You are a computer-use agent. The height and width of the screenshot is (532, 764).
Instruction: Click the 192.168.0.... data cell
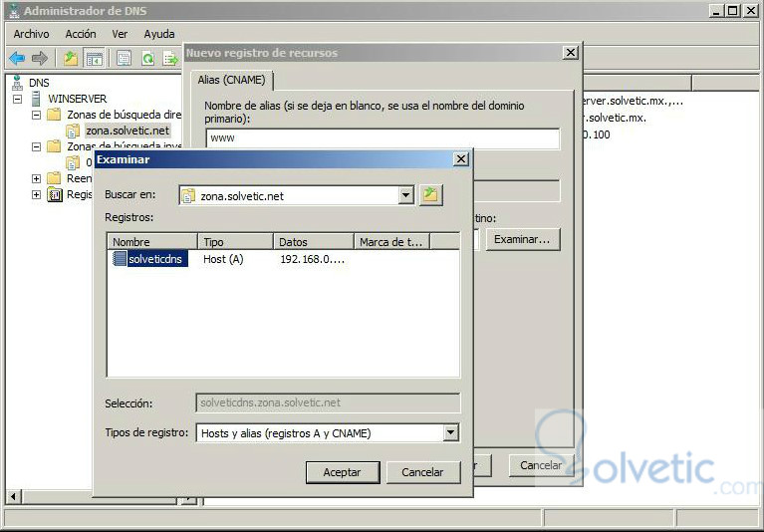pyautogui.click(x=313, y=259)
